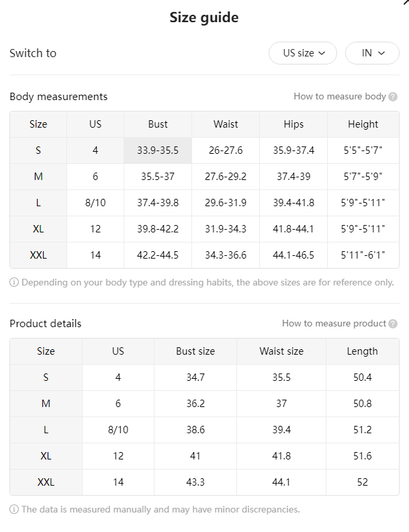The width and height of the screenshot is (409, 532).
Task: Open the 'IN' unit dropdown
Action: [372, 53]
